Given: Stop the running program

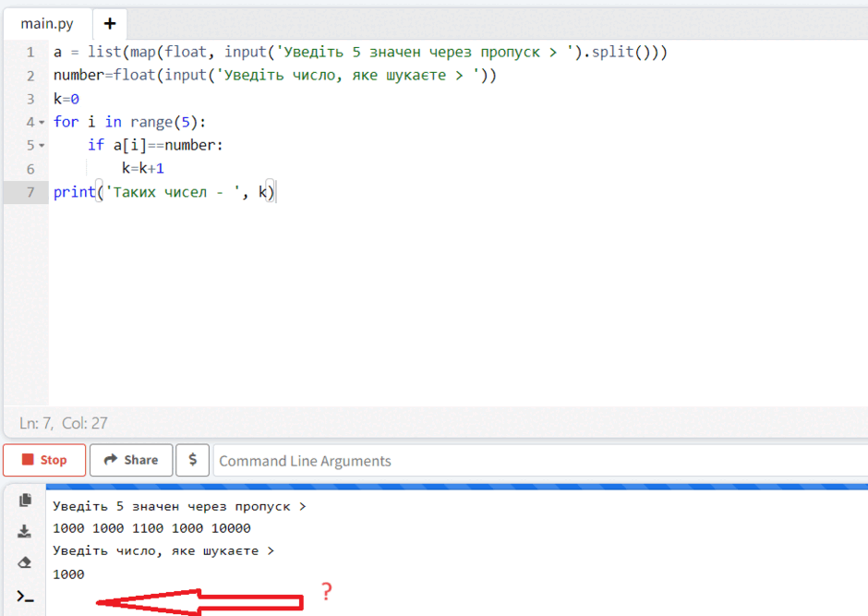Looking at the screenshot, I should [44, 460].
